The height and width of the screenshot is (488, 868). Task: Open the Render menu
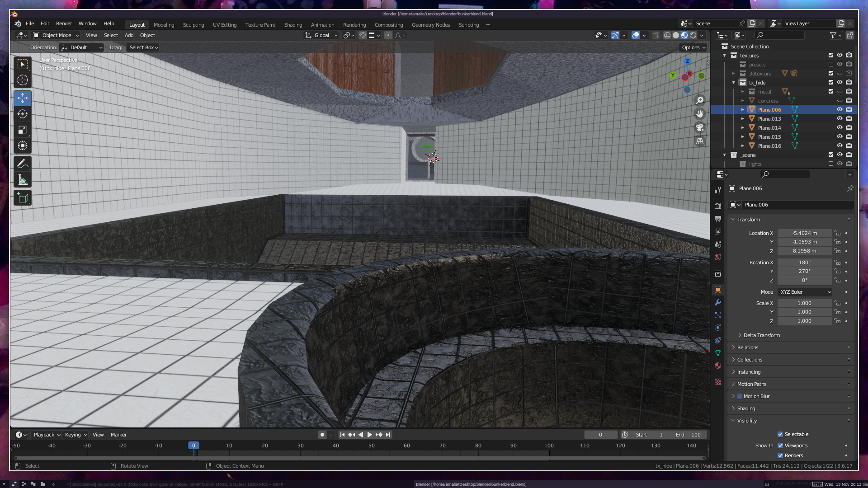click(64, 23)
